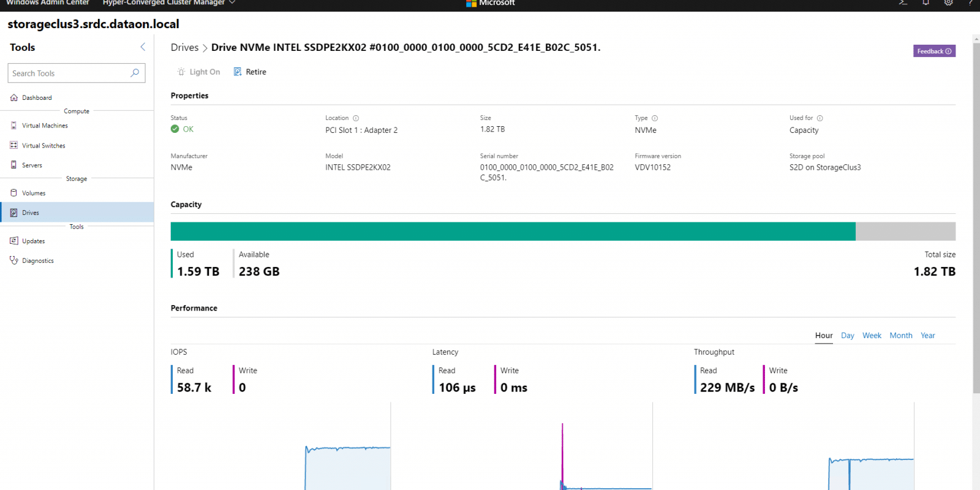The width and height of the screenshot is (980, 490).
Task: Open the PowerShell icon in top bar
Action: pos(903,2)
